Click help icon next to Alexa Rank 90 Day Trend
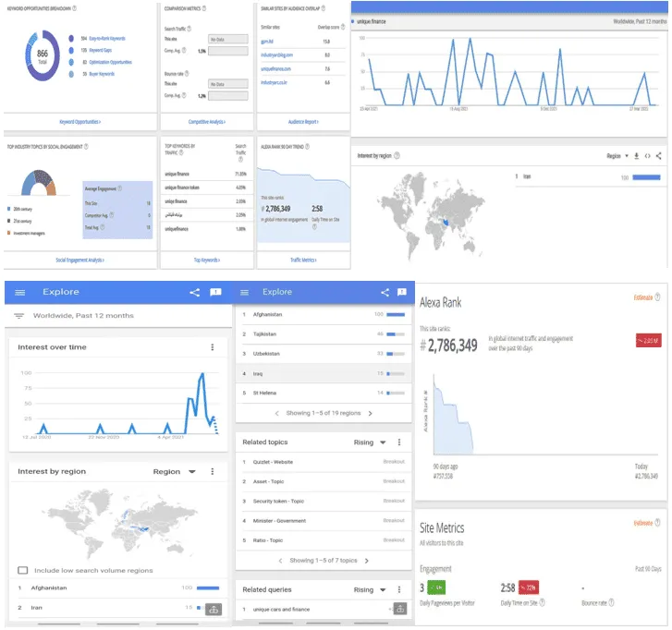The image size is (672, 630). 307,147
